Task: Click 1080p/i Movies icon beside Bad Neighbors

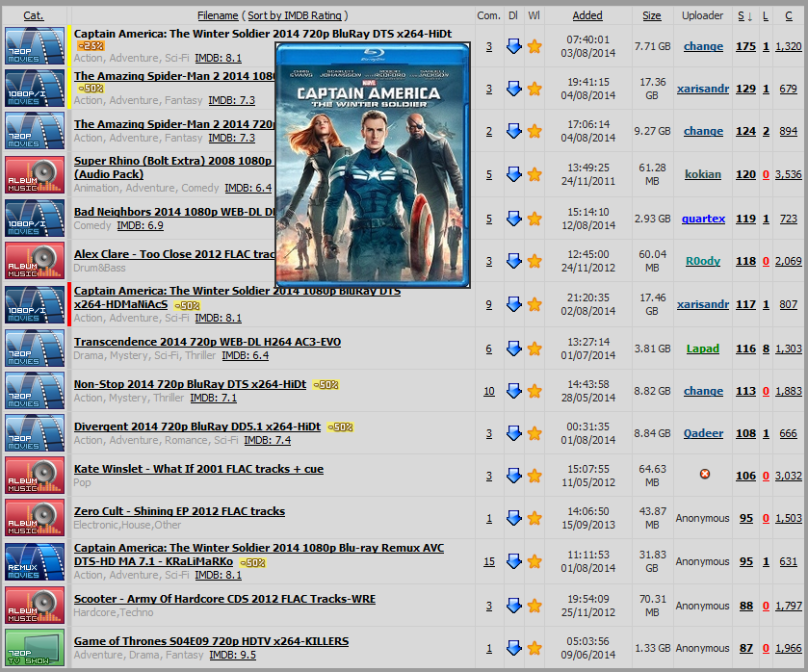Action: [x=35, y=219]
